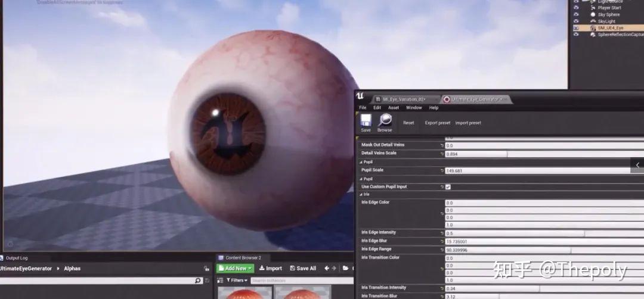The image size is (644, 299).
Task: Select the Content Browser 2 tab
Action: click(x=243, y=257)
